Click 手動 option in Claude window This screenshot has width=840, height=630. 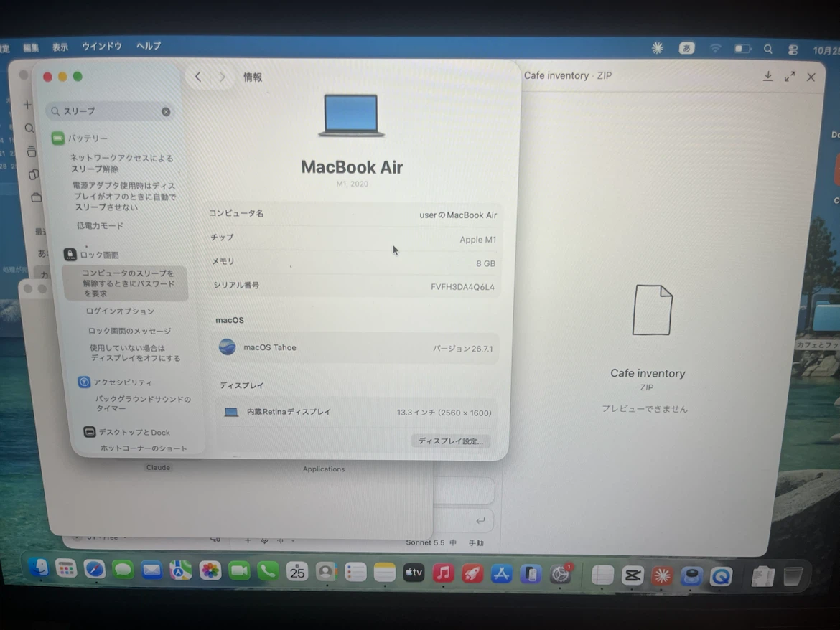coord(476,542)
